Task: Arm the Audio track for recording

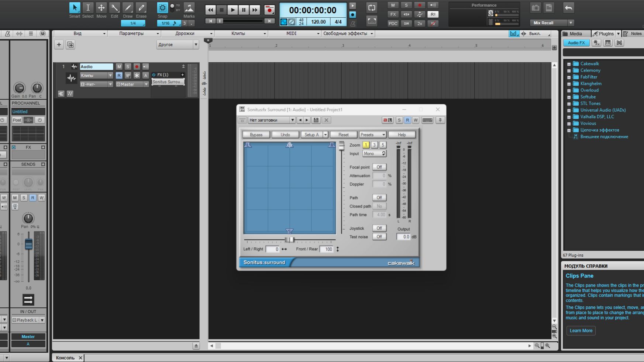Action: 137,67
